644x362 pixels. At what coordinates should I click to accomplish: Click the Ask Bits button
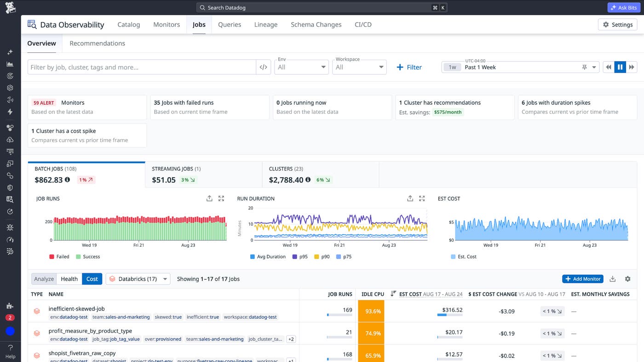(624, 7)
